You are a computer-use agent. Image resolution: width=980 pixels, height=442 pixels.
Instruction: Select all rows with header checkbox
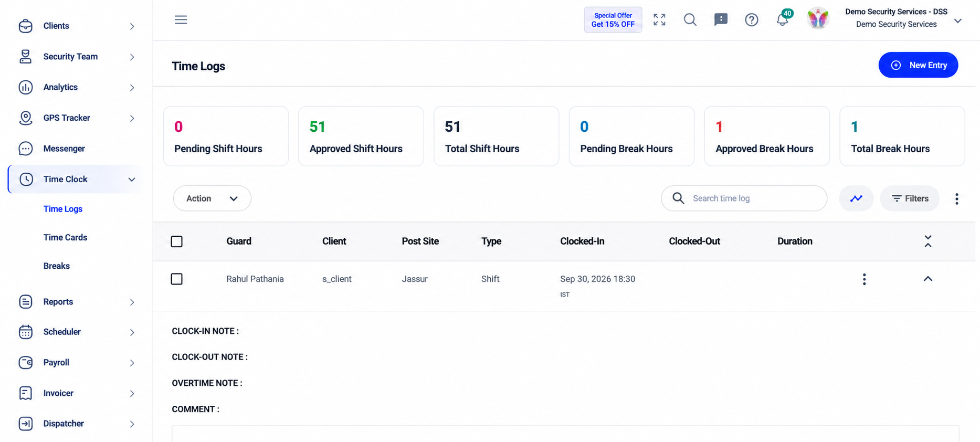point(177,241)
